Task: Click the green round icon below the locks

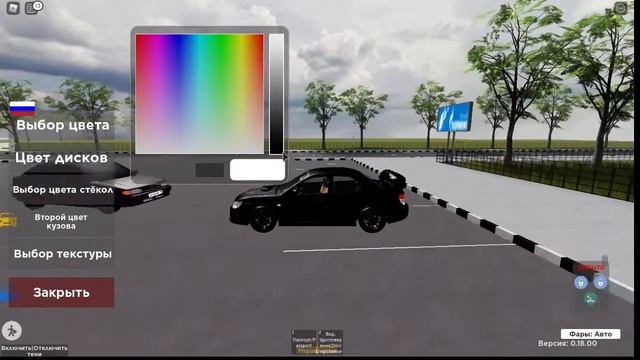Action: coord(590,299)
